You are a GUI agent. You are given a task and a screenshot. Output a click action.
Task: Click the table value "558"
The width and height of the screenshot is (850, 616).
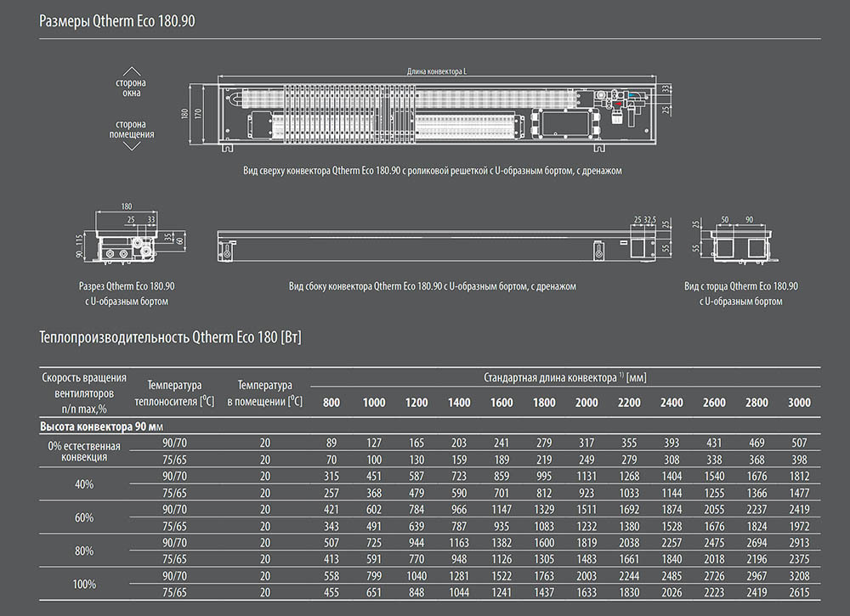[331, 576]
